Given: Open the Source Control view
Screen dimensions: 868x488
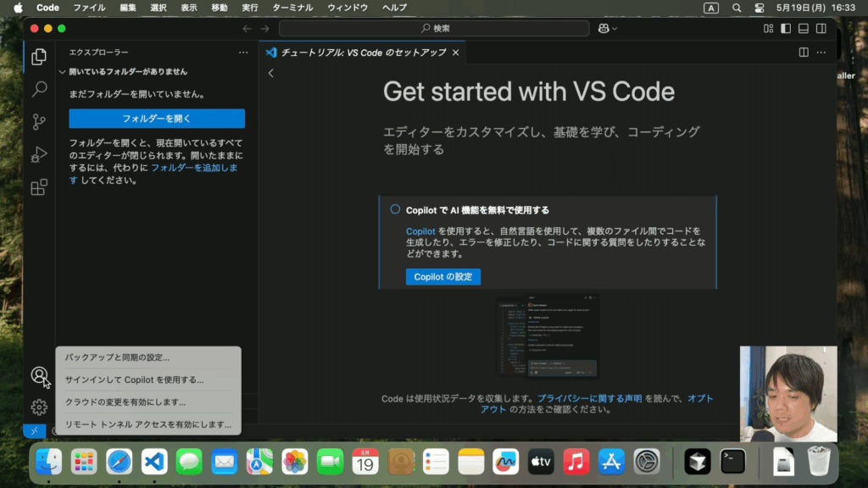Looking at the screenshot, I should (x=39, y=122).
